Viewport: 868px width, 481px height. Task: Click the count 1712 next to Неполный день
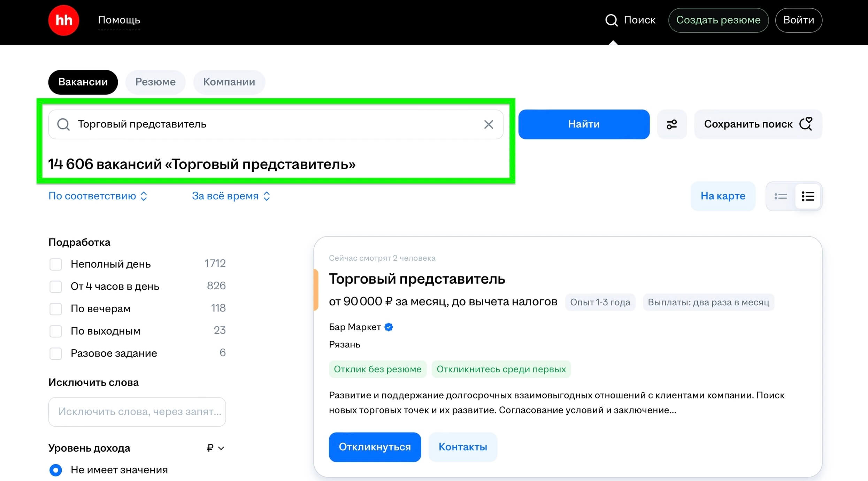pos(215,264)
